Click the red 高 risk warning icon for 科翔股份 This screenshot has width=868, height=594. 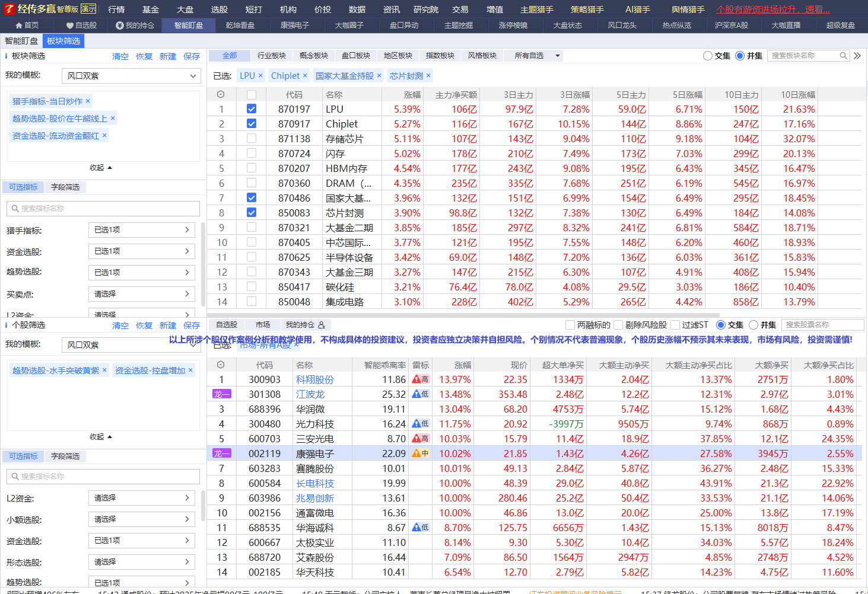(x=421, y=379)
